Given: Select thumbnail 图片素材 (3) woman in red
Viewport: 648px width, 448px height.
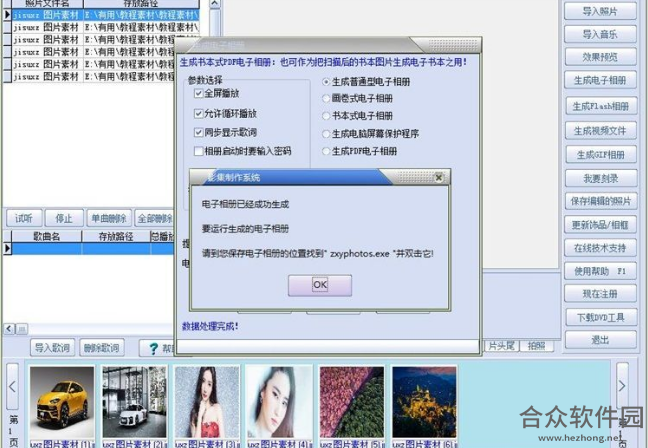Looking at the screenshot, I should tap(207, 403).
